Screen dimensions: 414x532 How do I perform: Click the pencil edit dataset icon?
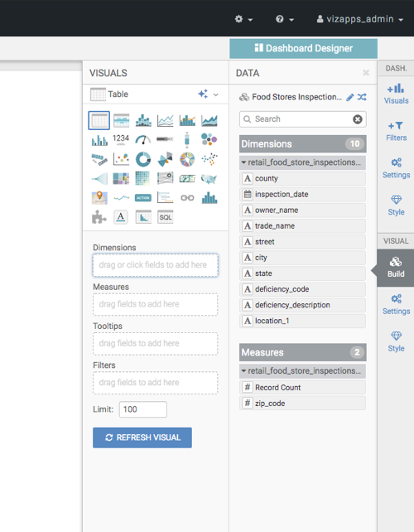pyautogui.click(x=350, y=98)
